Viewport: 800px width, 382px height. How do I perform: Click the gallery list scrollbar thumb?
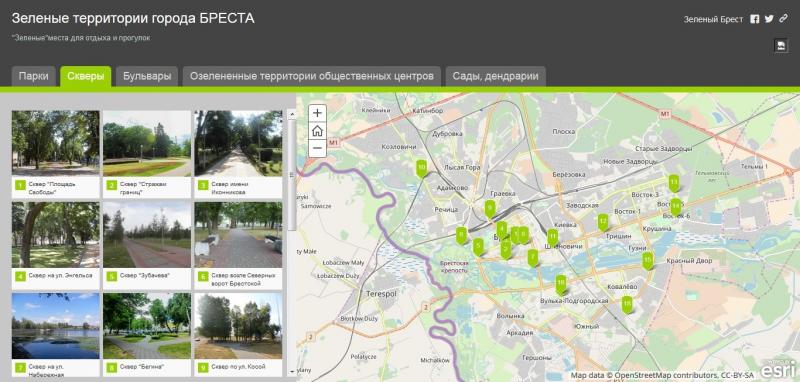pyautogui.click(x=292, y=174)
